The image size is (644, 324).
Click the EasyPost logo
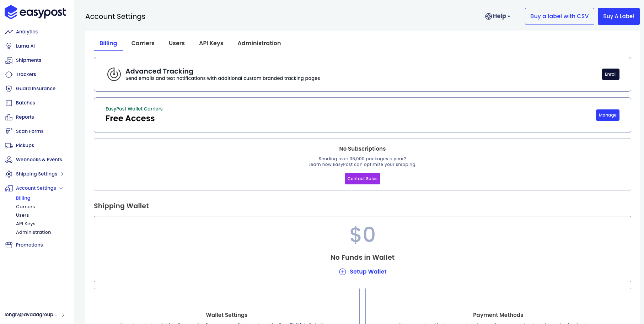pyautogui.click(x=35, y=12)
